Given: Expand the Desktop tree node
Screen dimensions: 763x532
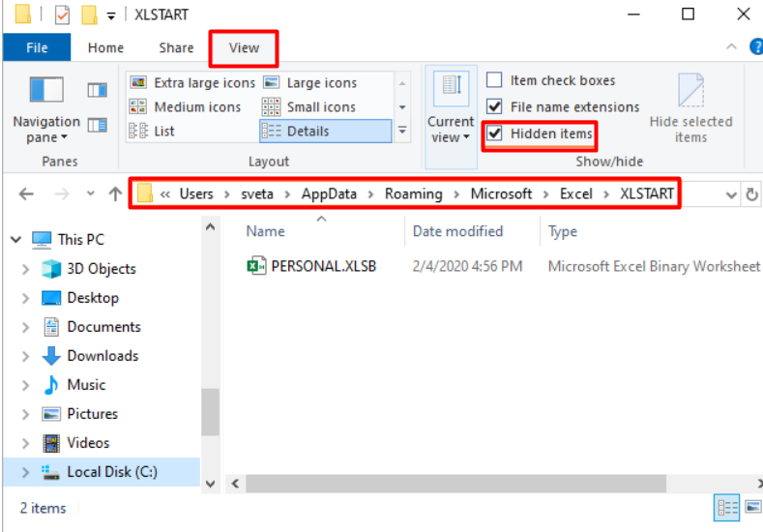Looking at the screenshot, I should click(26, 298).
